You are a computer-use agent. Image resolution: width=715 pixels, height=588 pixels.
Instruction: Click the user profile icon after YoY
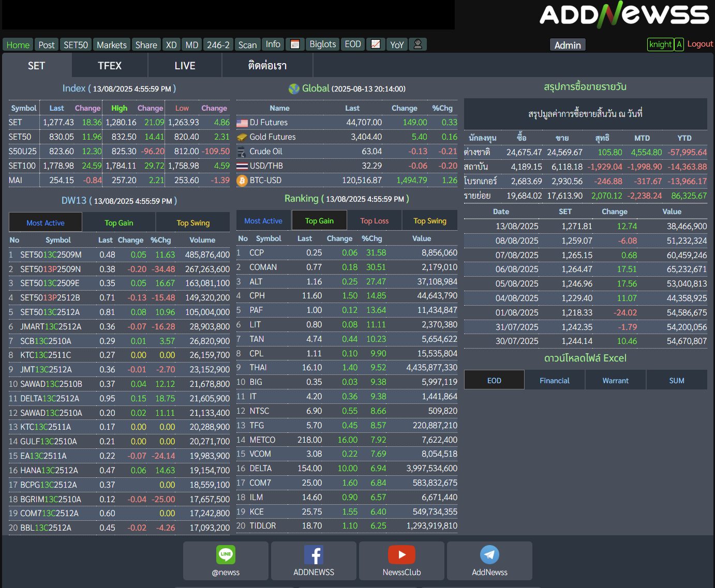point(418,44)
